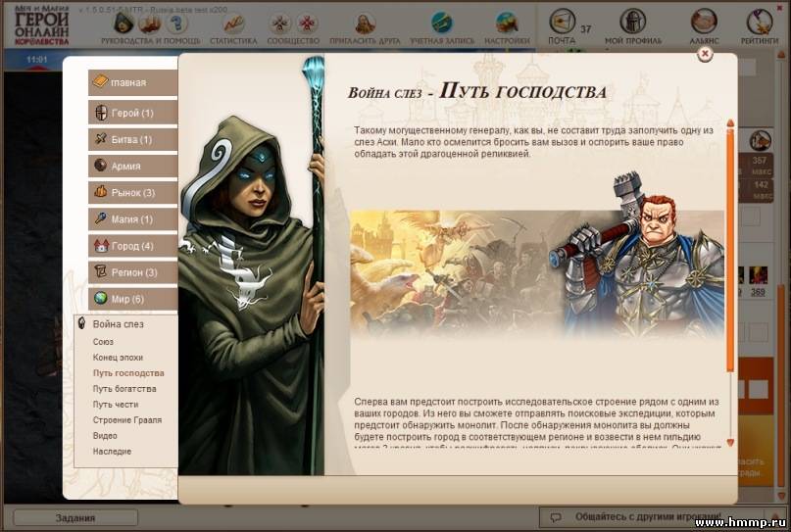This screenshot has height=532, width=791.
Task: Open the Почта mail icon
Action: (562, 23)
